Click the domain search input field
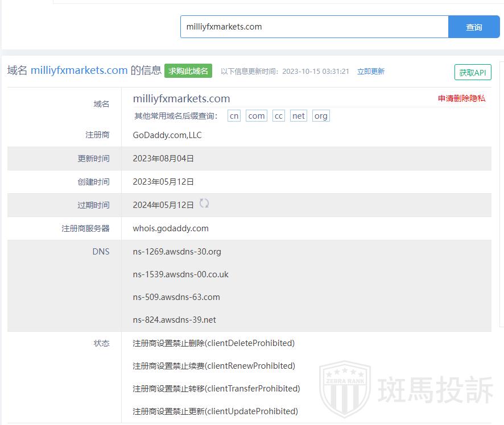The width and height of the screenshot is (504, 425). (x=314, y=27)
